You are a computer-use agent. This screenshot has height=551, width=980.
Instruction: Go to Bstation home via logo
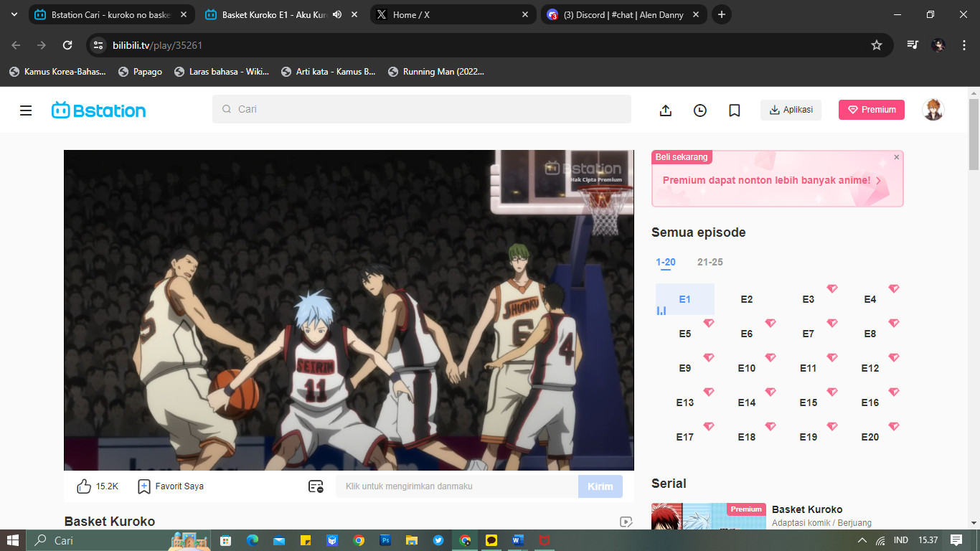pyautogui.click(x=98, y=110)
